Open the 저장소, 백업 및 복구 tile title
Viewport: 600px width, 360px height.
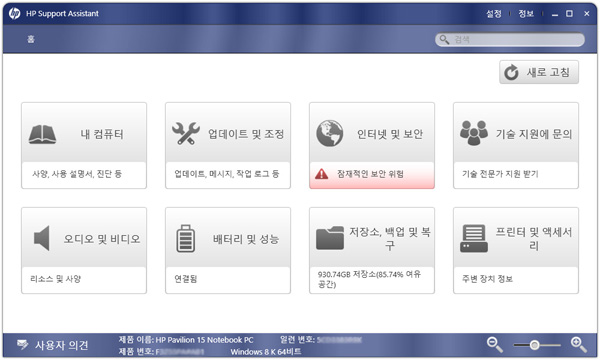(390, 238)
